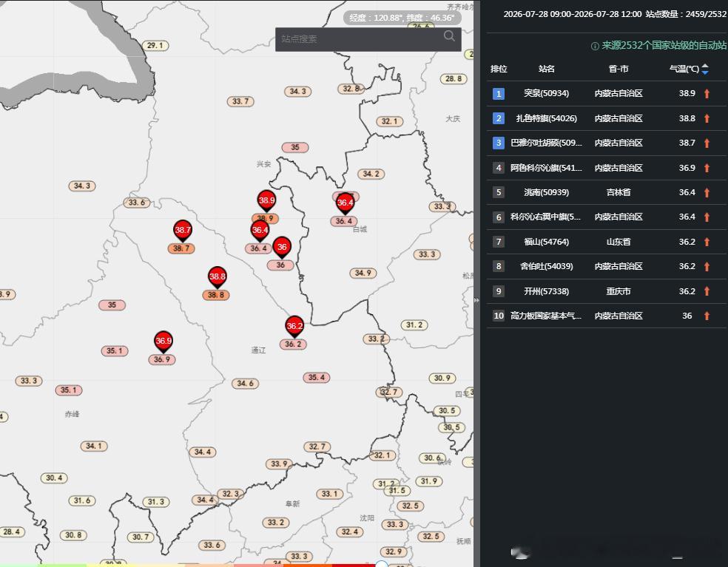Toggle the temperature column sort arrows
The image size is (728, 567).
click(705, 69)
